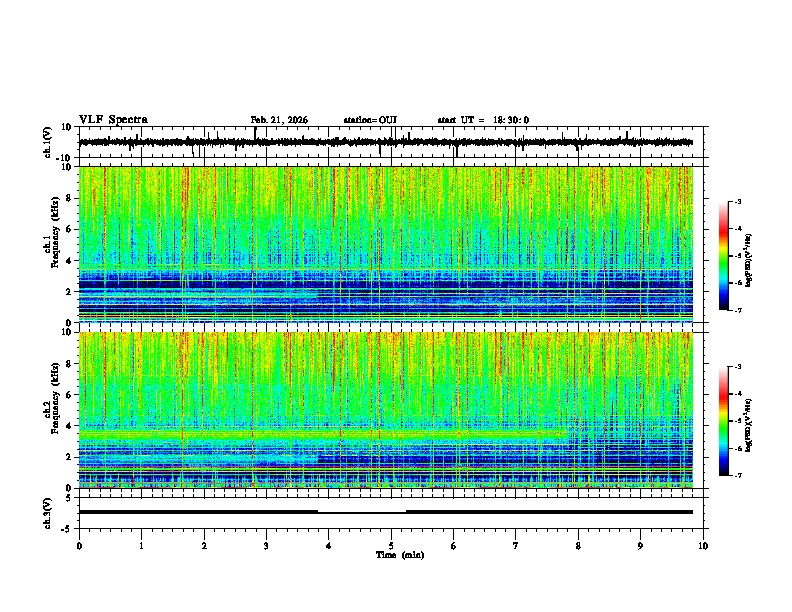This screenshot has width=792, height=612.
Task: Click the "8" kHz tick on ch.1 frequency axis
Action: (69, 198)
